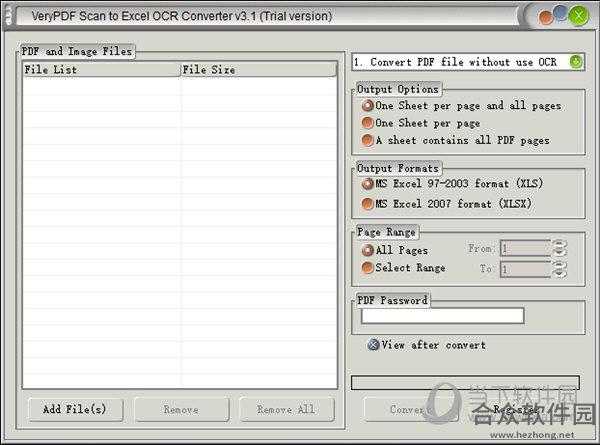600x445 pixels.
Task: Click the From page number field
Action: (x=525, y=248)
